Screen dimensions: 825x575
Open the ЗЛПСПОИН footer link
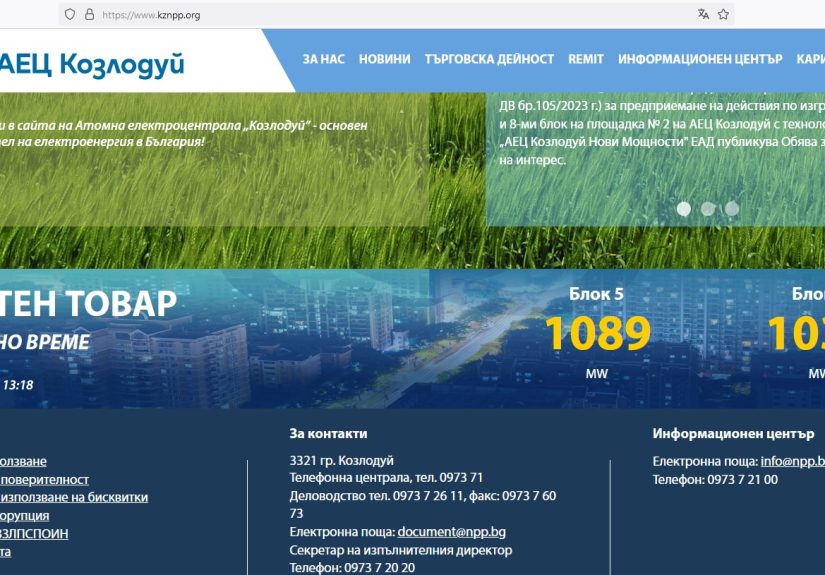coord(34,533)
